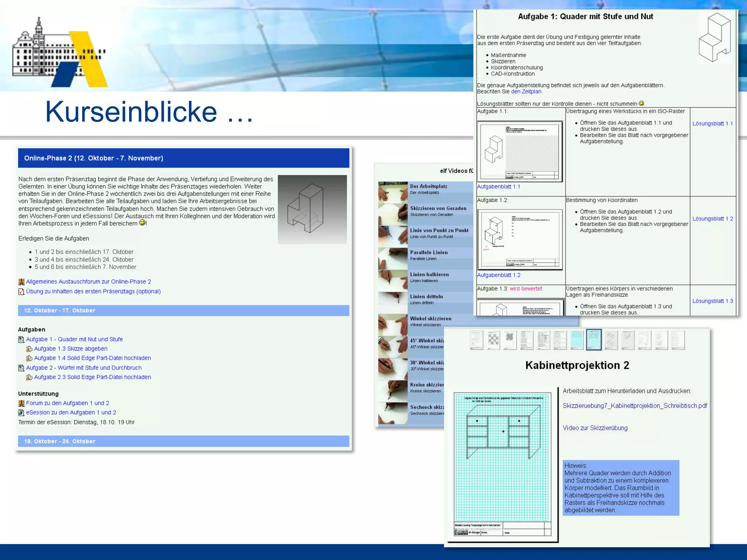Click the university building logo
747x560 pixels.
(60, 52)
